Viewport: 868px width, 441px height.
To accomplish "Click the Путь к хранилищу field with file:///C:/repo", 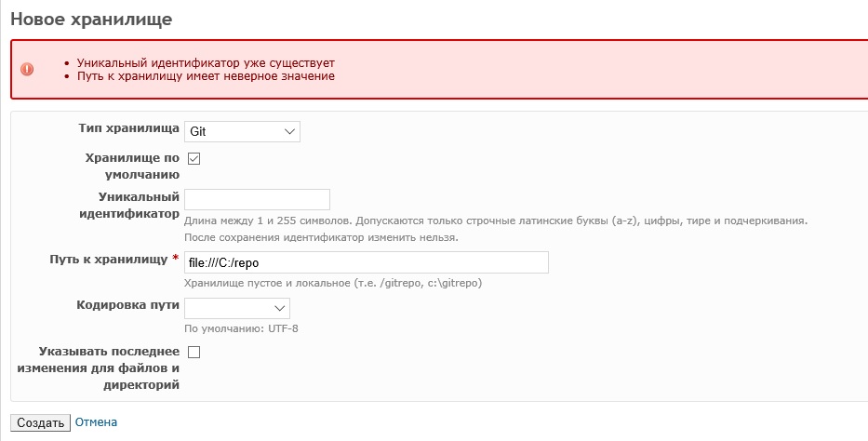I will click(x=366, y=262).
